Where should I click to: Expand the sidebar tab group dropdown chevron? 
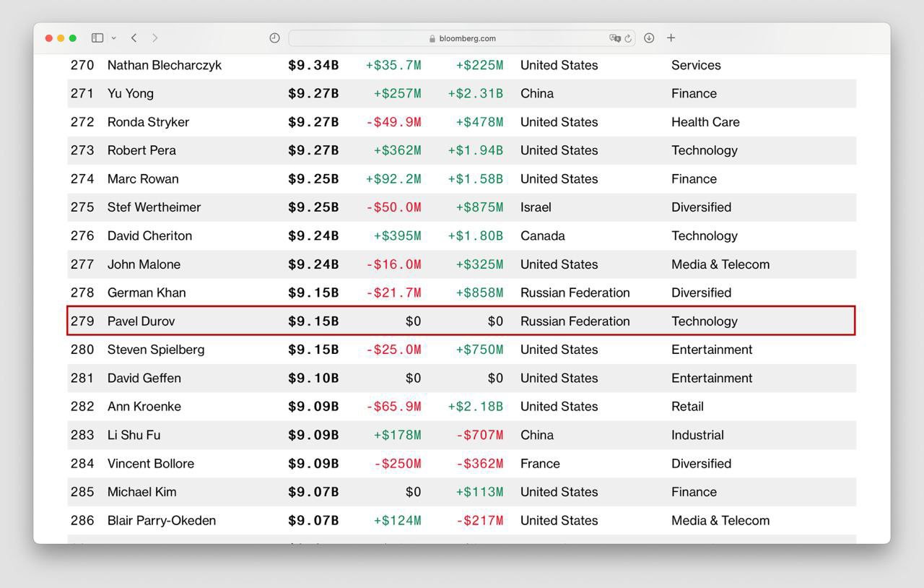coord(113,38)
